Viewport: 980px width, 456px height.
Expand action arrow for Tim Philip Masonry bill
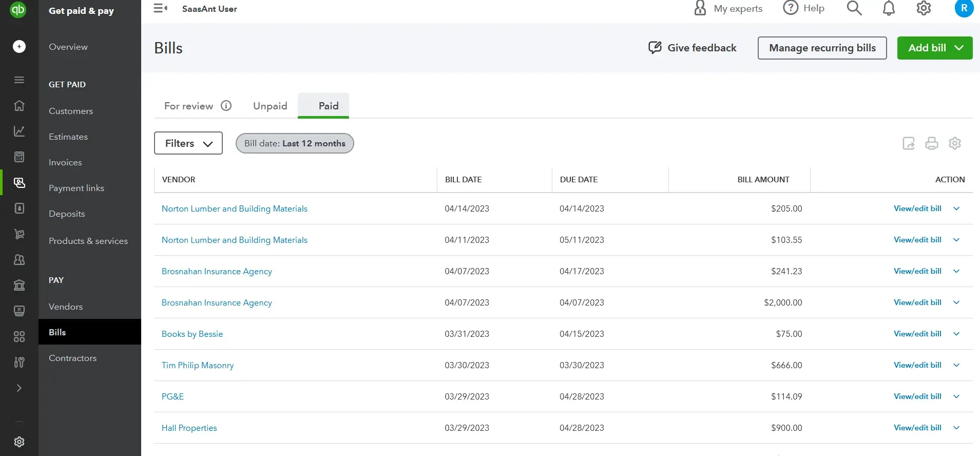coord(956,365)
